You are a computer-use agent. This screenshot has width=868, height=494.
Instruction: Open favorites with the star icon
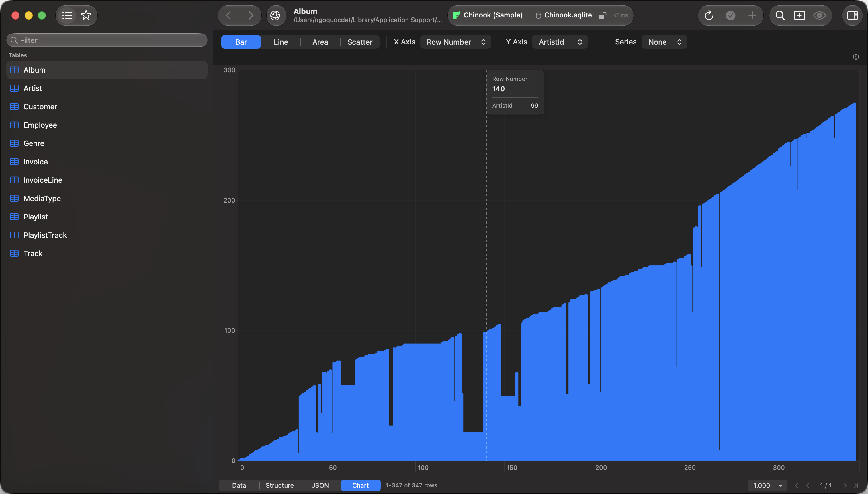86,15
